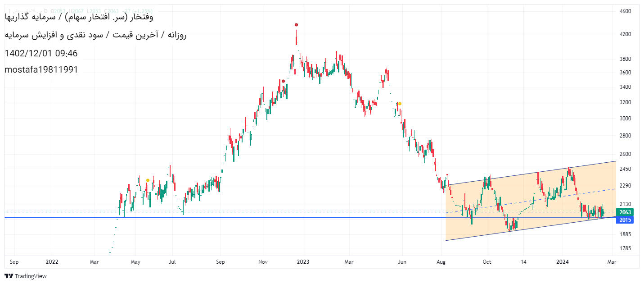Screen dimensions: 644x284
Task: Click the 2130 price axis label
Action: point(626,204)
